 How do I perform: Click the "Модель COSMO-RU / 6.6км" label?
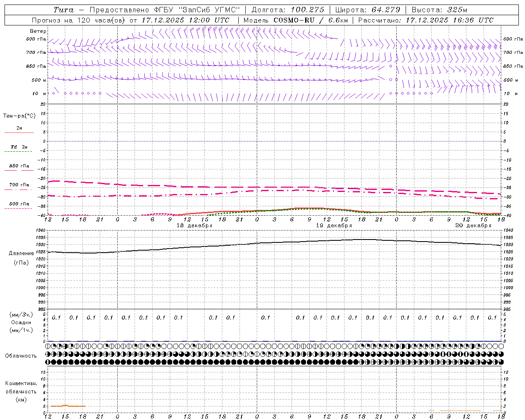296,20
